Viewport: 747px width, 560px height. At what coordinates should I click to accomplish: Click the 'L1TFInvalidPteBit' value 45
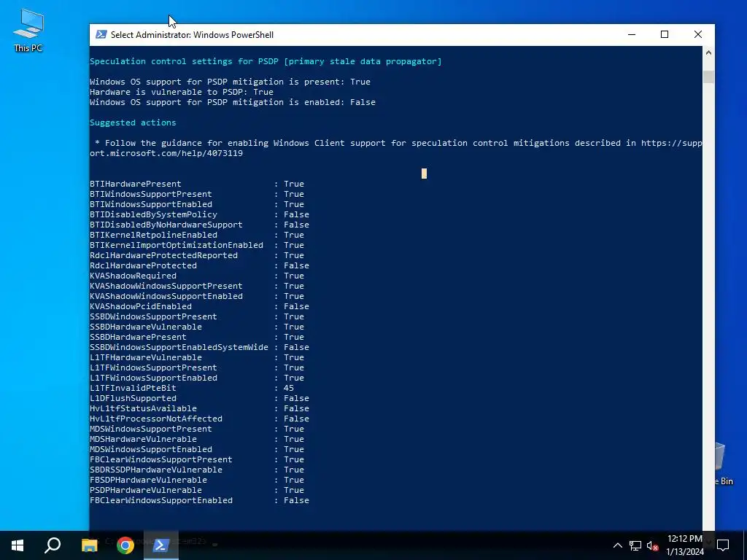[x=289, y=388]
